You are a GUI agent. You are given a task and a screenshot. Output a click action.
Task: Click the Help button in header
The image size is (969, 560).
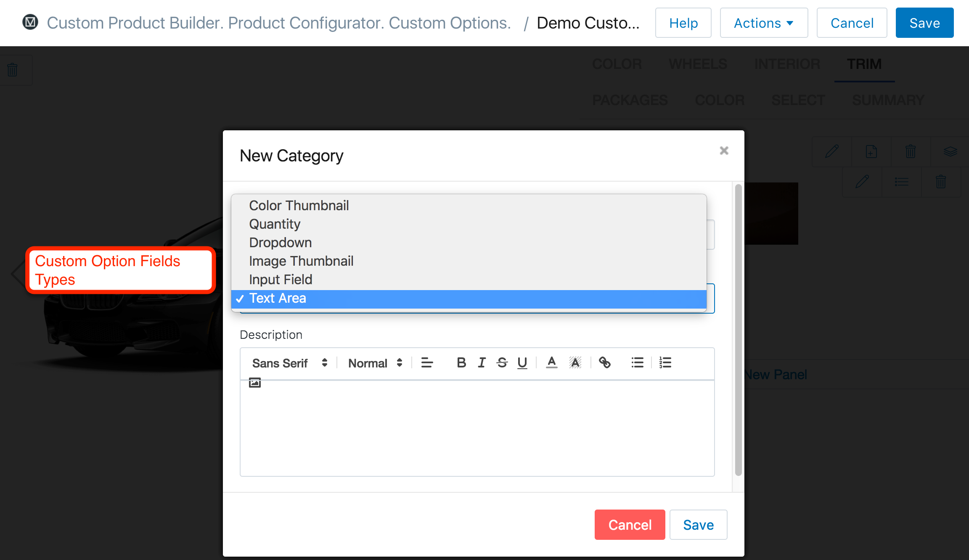coord(683,23)
